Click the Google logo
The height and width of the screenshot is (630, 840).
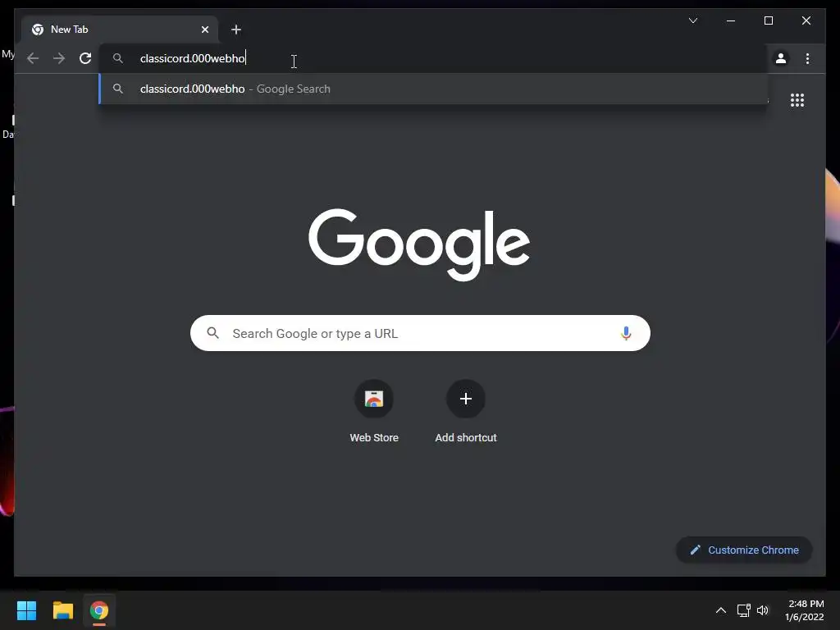click(x=419, y=244)
